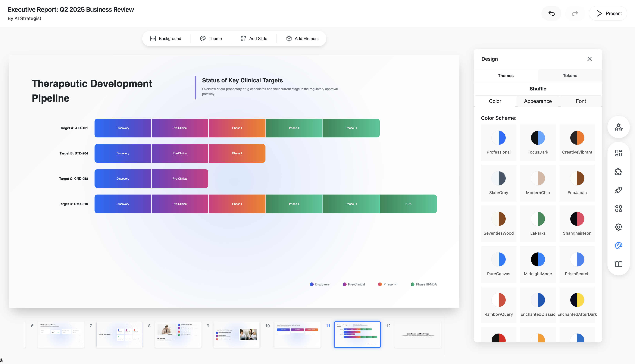Open the settings gear in the right sidebar
Screen dimensions: 635x364
[x=618, y=227]
